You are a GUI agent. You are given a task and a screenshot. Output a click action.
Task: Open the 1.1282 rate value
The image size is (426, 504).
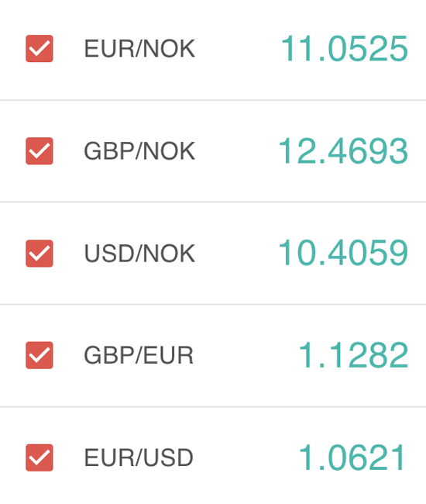353,355
